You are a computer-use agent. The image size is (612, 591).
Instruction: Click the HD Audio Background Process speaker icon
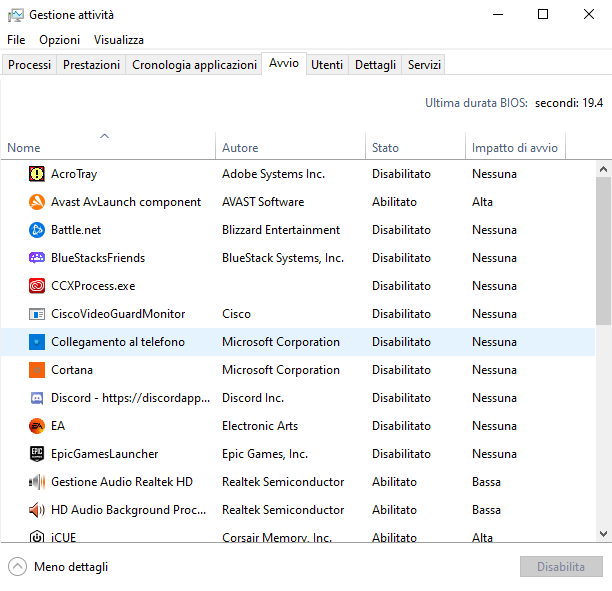pyautogui.click(x=37, y=510)
